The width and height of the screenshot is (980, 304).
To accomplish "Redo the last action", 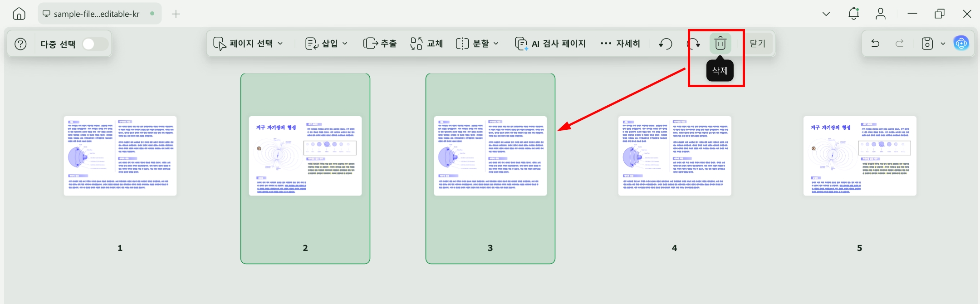I will pyautogui.click(x=899, y=44).
